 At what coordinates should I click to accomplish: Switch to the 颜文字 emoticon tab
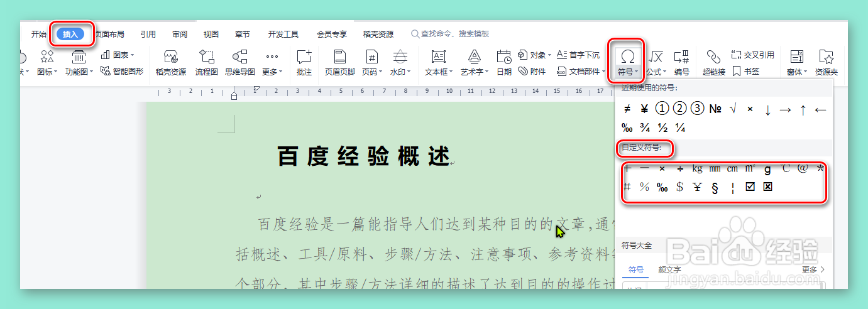point(669,270)
